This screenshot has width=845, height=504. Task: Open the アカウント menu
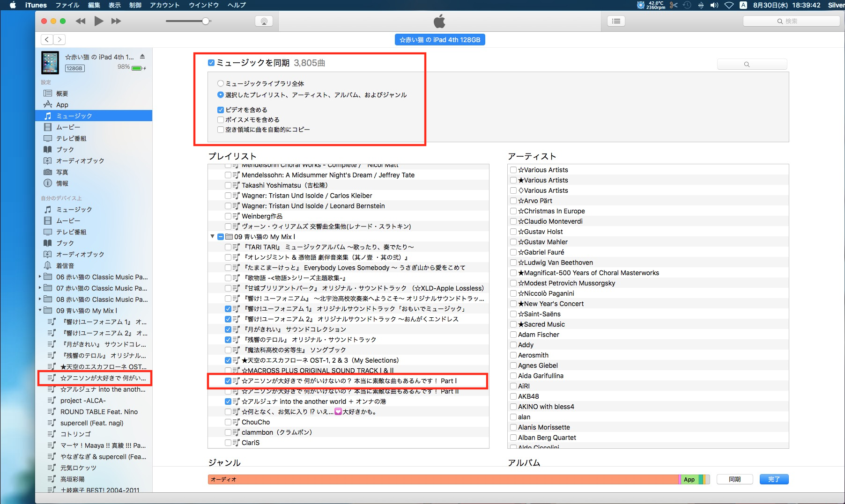[165, 5]
